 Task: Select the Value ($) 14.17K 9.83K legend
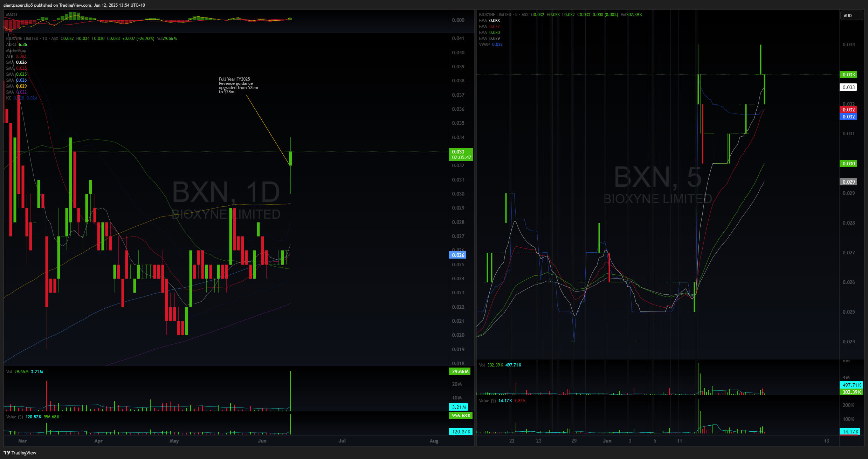502,401
